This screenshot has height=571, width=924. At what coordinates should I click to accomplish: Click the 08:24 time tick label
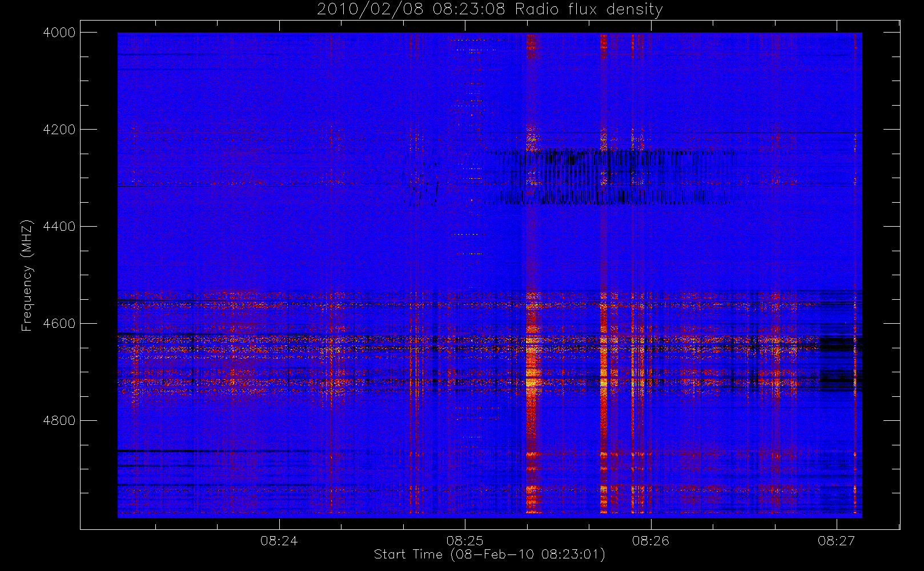[x=279, y=541]
